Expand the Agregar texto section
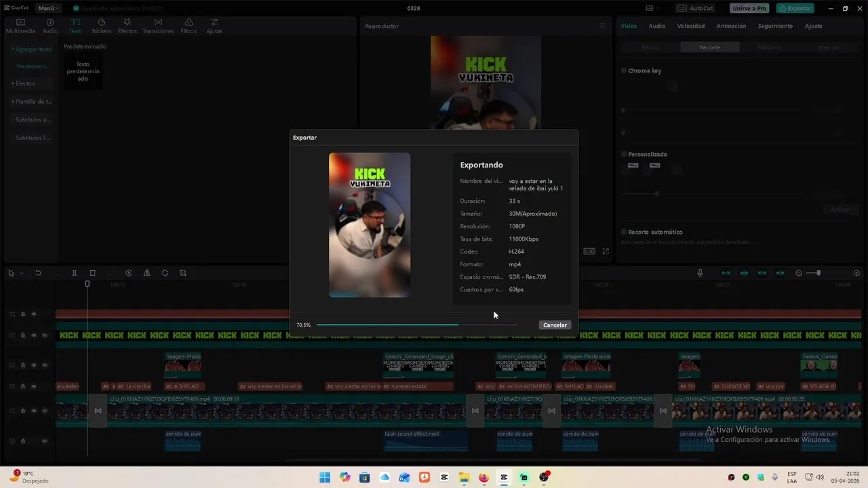 32,49
